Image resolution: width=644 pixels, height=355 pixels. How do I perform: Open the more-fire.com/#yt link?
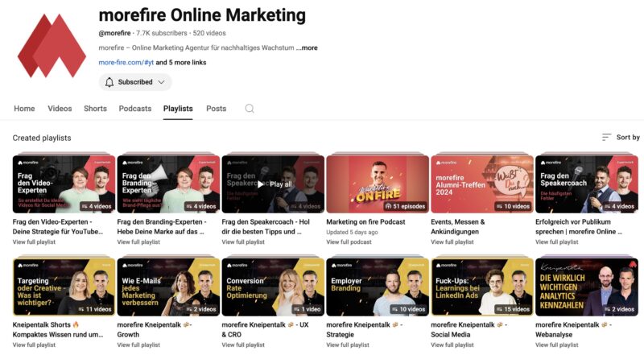126,63
